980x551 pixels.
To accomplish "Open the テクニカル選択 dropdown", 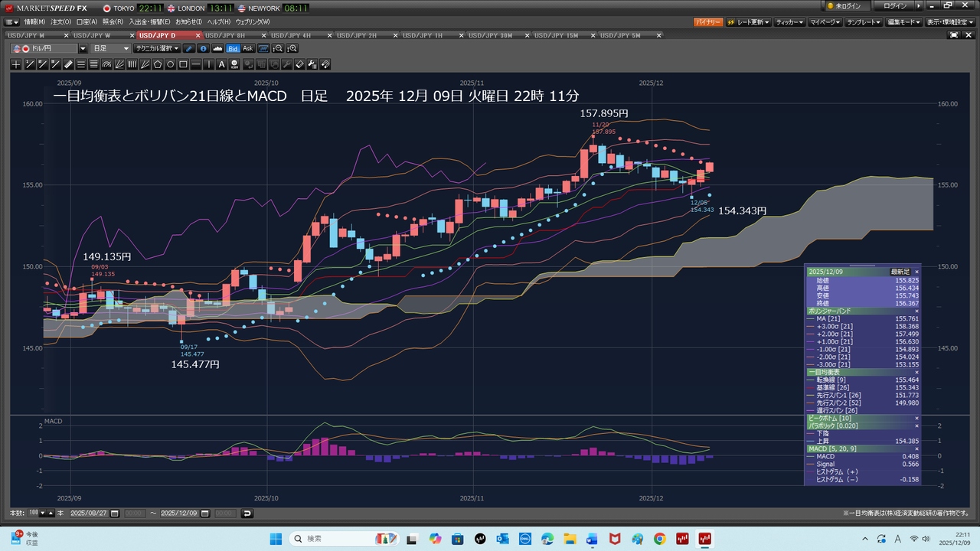I will [x=158, y=48].
